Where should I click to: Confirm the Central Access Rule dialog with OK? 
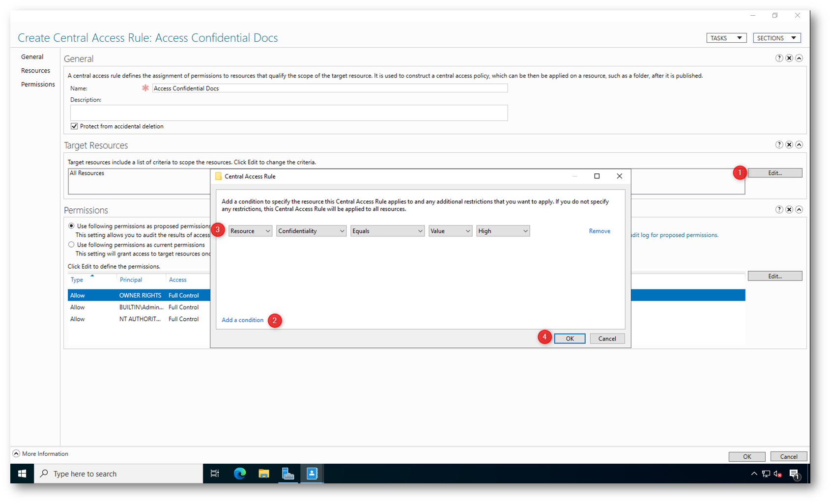(x=570, y=338)
